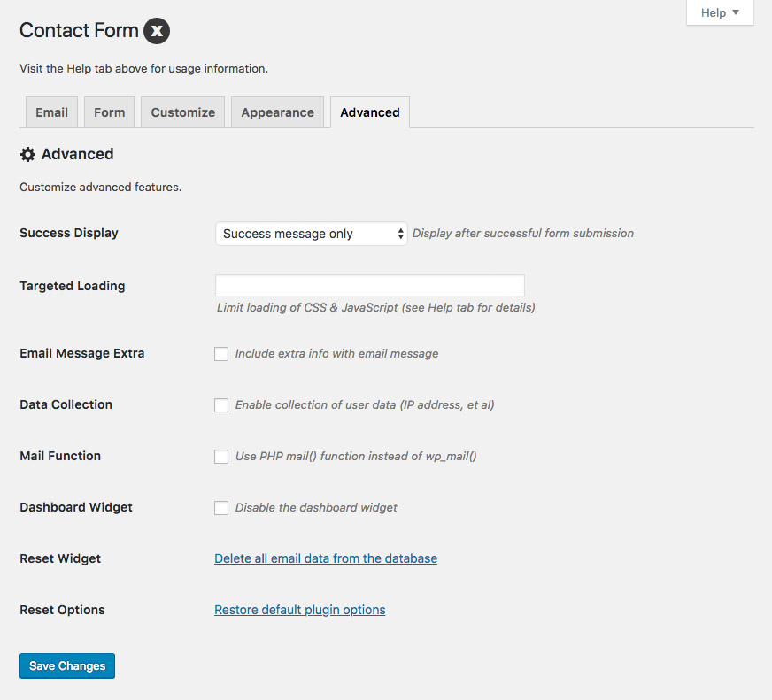Toggle the Data Collection checkbox
The height and width of the screenshot is (700, 772).
[221, 405]
